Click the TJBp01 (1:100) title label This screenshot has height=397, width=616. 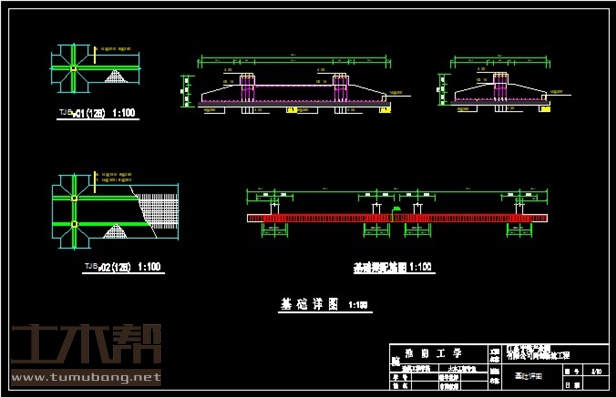97,113
